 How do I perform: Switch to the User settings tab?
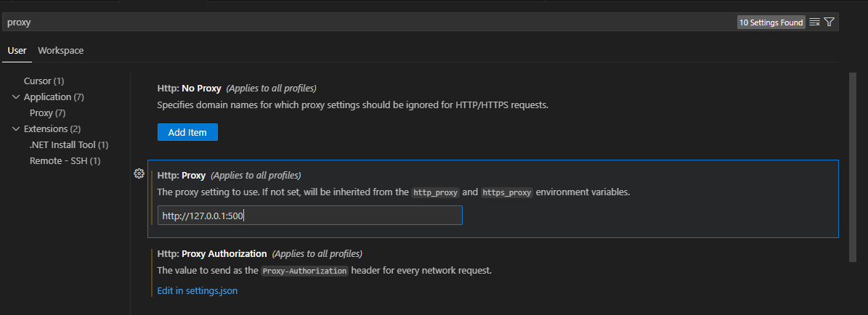17,51
